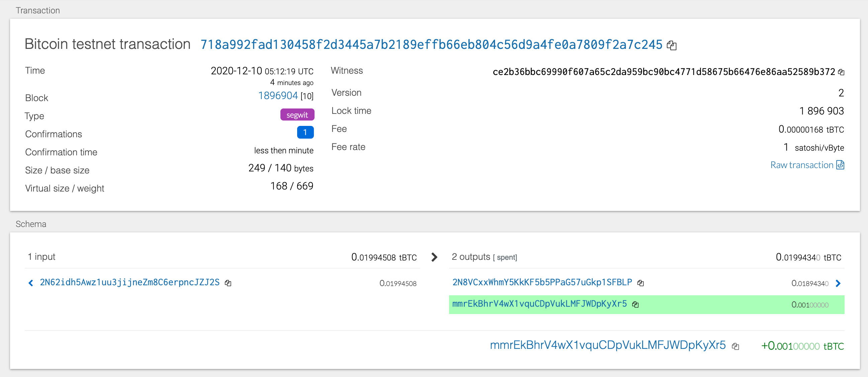Click the size value 249 / 140 bytes
868x377 pixels.
(x=281, y=168)
